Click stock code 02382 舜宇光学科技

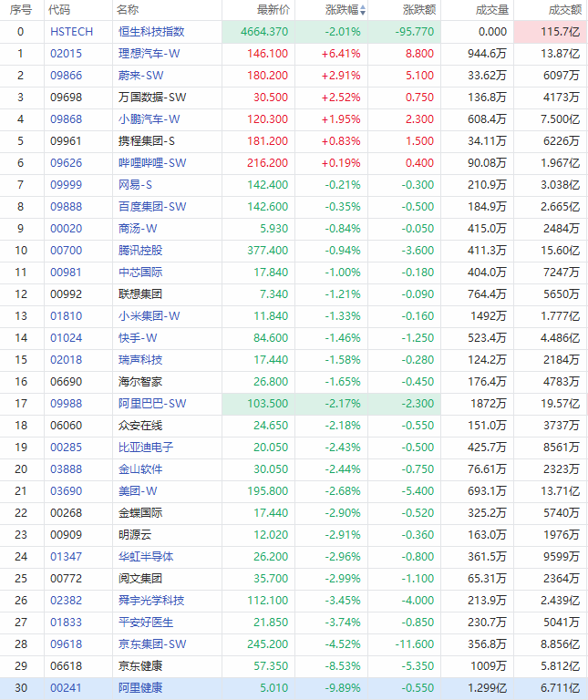66,601
